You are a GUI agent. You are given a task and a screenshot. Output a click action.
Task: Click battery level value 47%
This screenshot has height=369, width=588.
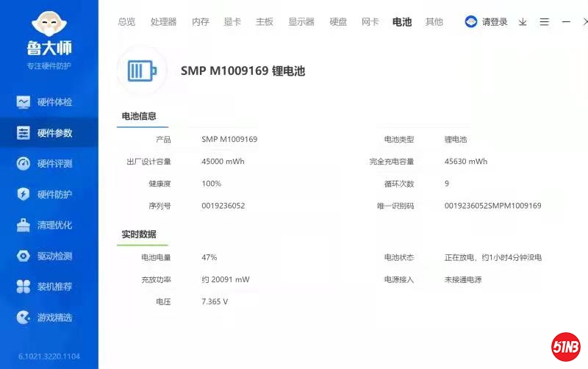pos(209,257)
